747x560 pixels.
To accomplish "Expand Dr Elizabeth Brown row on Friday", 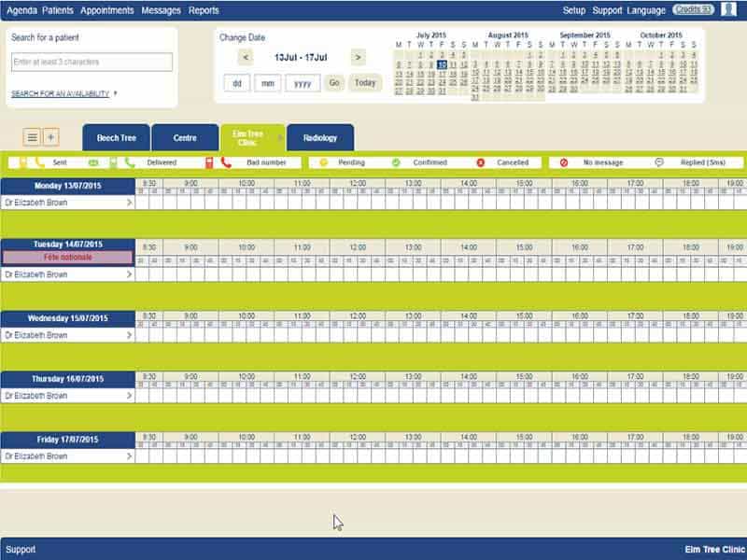I will (x=130, y=456).
